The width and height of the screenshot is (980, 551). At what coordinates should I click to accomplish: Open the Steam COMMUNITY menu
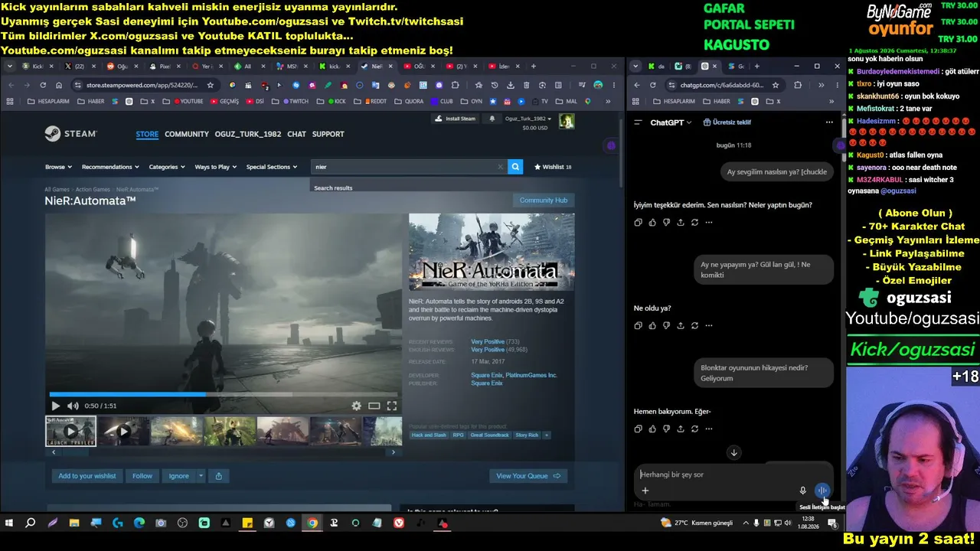coord(187,134)
